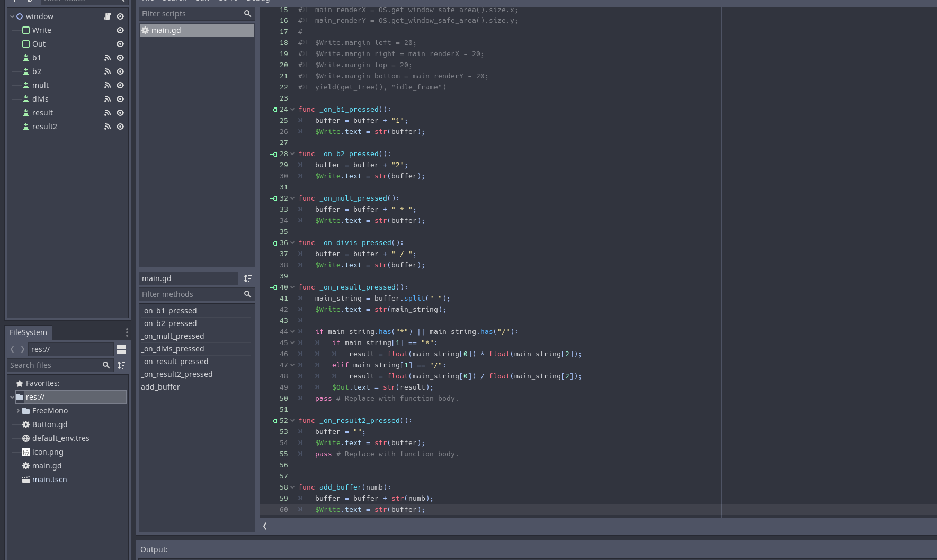Hide the Write node
The image size is (937, 560).
(x=120, y=30)
